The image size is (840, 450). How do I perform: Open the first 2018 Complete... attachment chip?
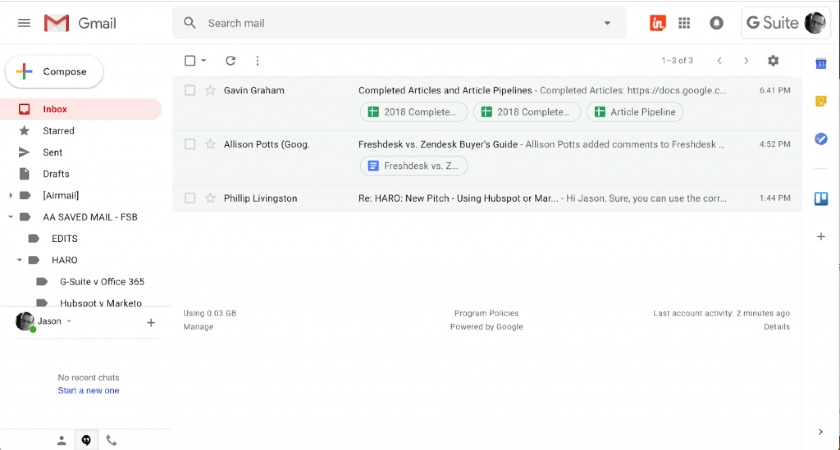[x=414, y=112]
